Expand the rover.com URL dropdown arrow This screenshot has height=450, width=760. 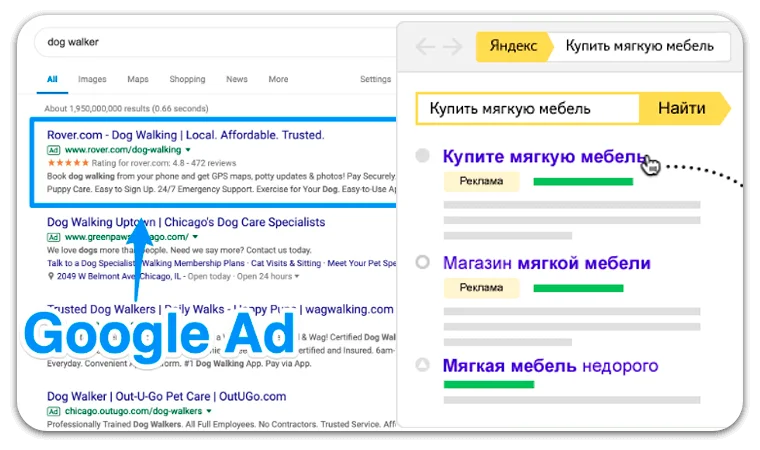[x=188, y=150]
